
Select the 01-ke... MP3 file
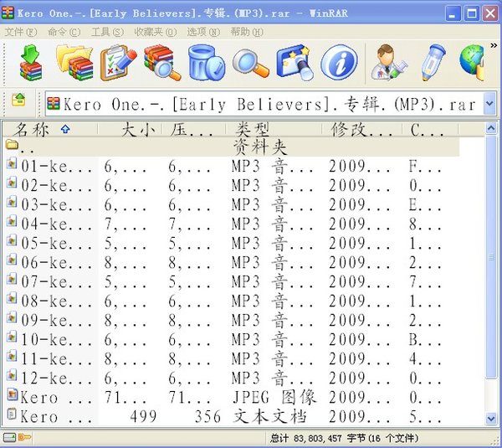[x=232, y=167]
